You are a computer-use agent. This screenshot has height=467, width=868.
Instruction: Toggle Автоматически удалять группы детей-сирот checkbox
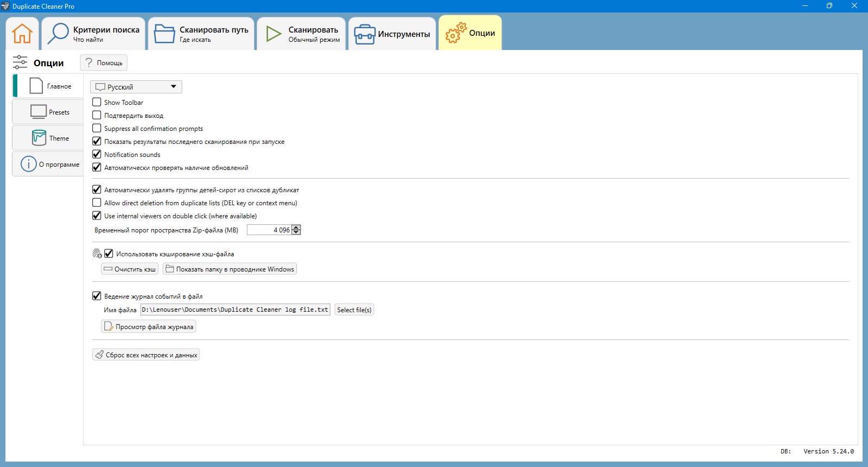(x=97, y=190)
